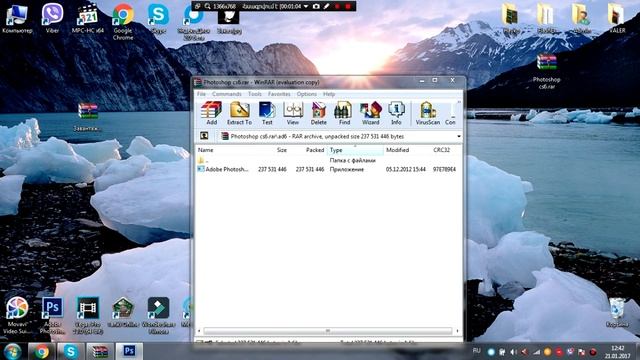Image resolution: width=640 pixels, height=360 pixels.
Task: Stop recording with the last red button
Action: 348,6
